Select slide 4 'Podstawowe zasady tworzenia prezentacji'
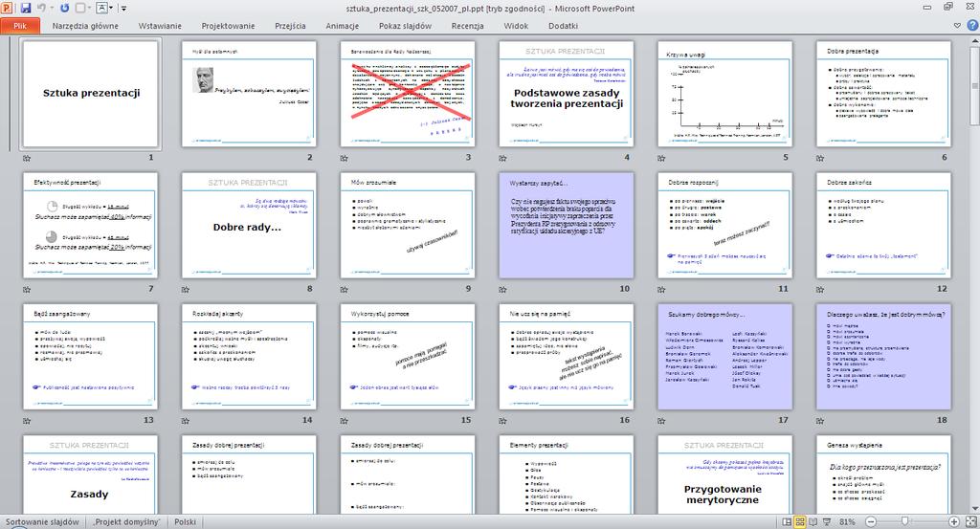 coord(567,94)
